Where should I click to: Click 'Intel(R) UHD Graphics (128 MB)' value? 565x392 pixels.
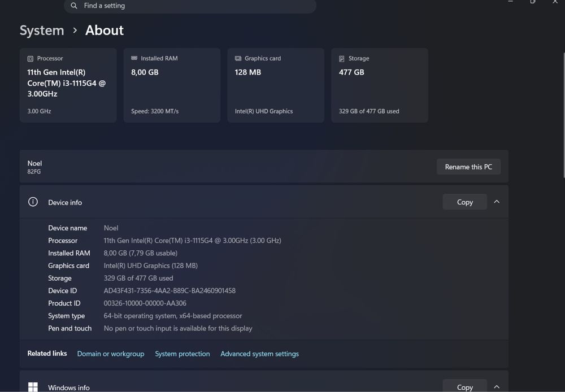coord(151,266)
